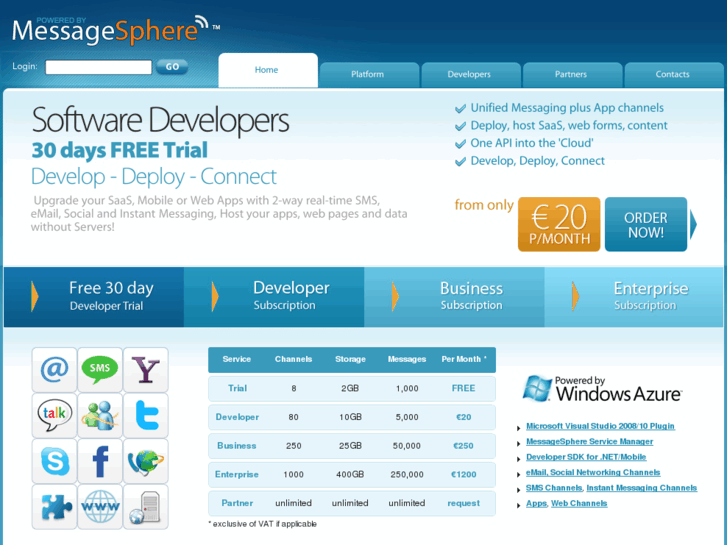Open the Home tab
Screen dimensions: 727x545
(x=268, y=70)
